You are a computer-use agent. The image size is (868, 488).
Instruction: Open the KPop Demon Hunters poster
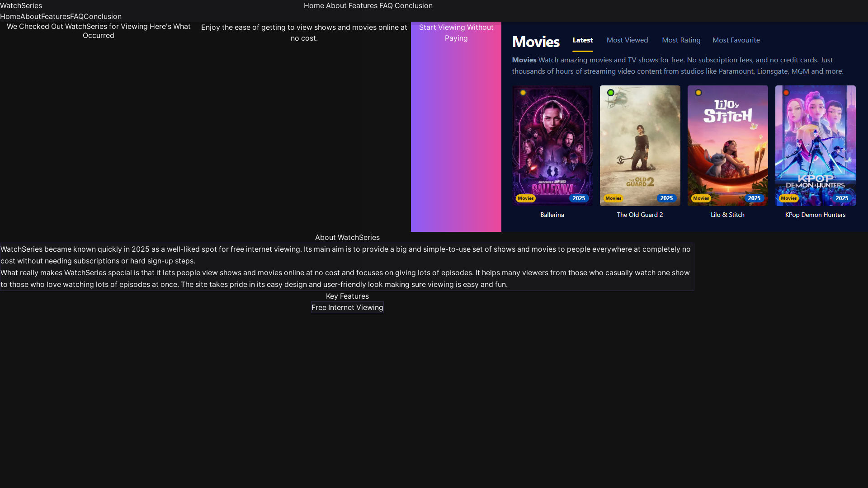(815, 145)
